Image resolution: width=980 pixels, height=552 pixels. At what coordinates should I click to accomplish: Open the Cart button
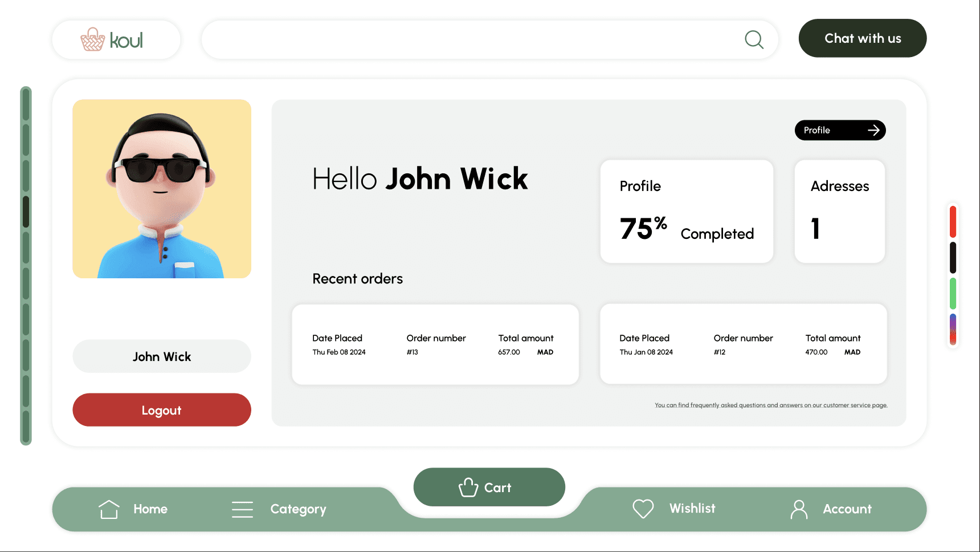(x=489, y=487)
